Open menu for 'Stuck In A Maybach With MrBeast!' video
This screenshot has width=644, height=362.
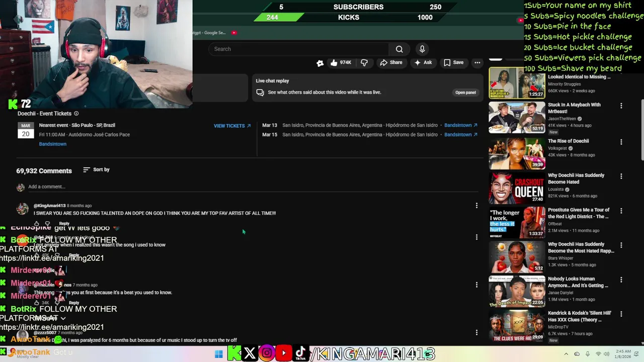(621, 106)
